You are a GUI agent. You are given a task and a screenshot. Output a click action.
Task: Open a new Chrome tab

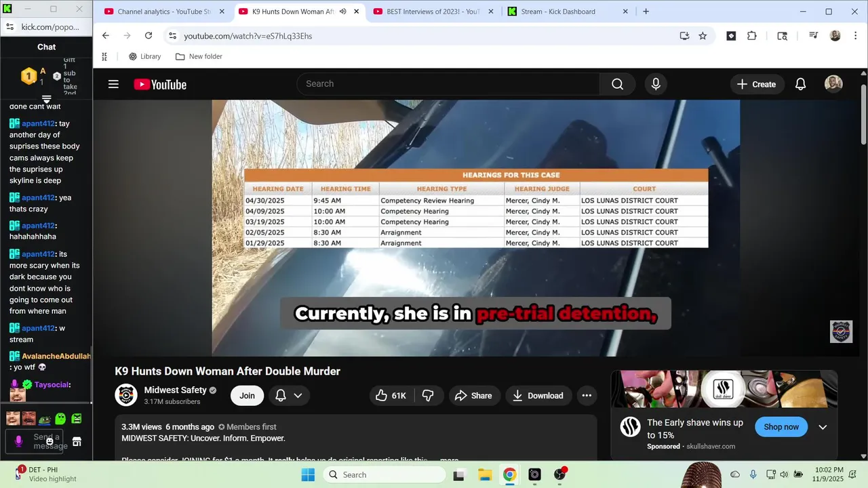646,12
